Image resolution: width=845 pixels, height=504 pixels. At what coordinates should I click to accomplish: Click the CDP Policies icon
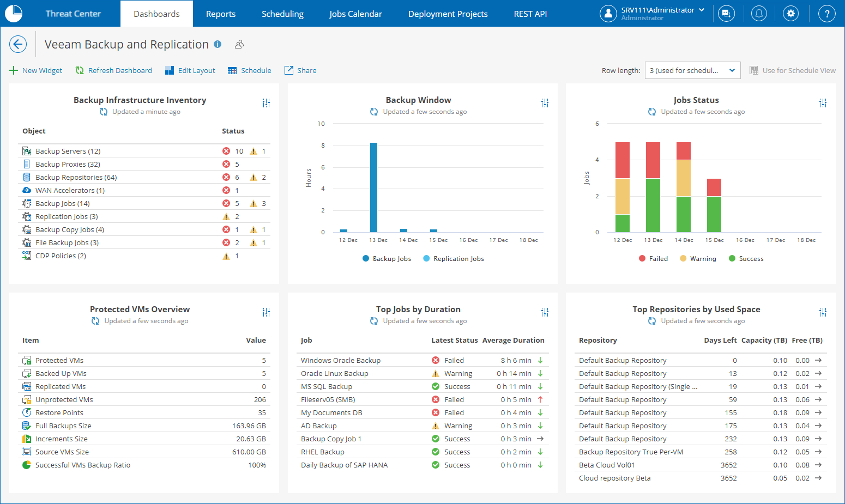pos(27,256)
